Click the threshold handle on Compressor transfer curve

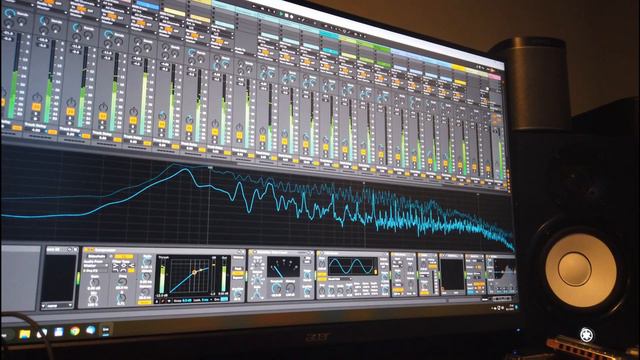point(194,272)
